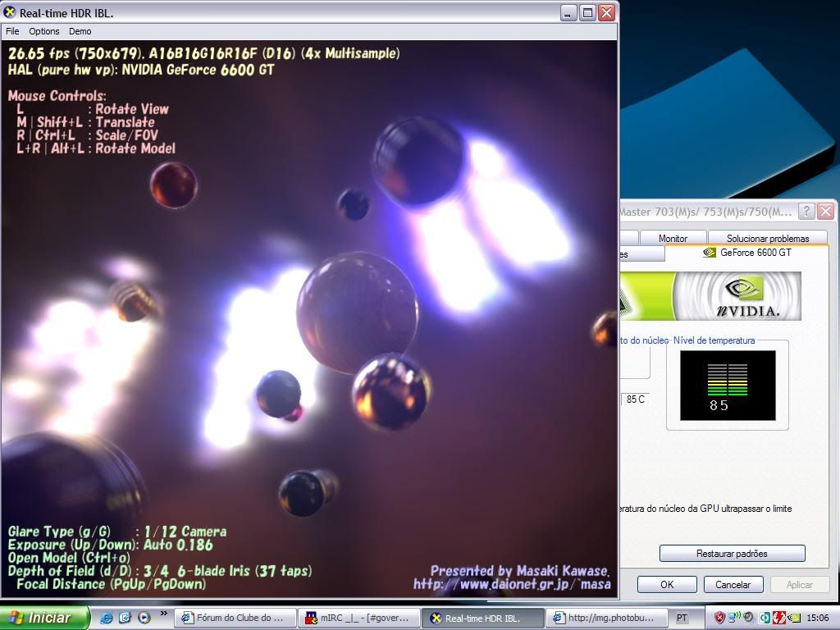840x630 pixels.
Task: Click the Show Desktop quick launch icon
Action: (x=125, y=618)
